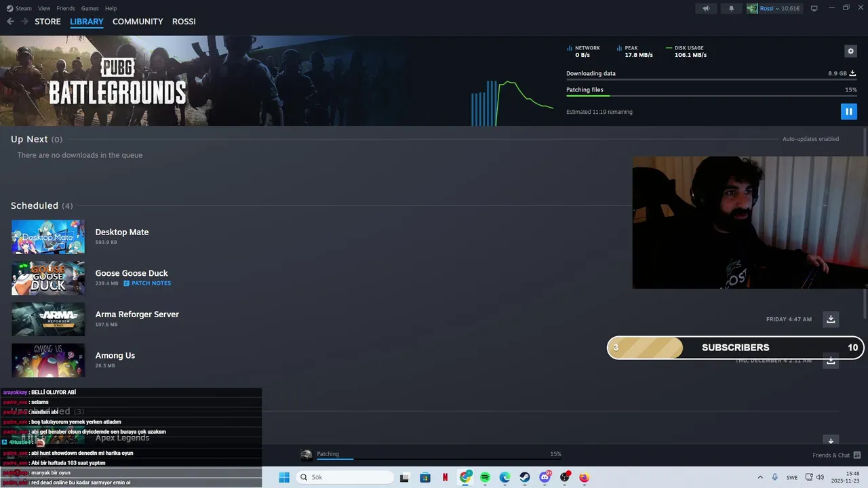Click Goose Goose Duck title
868x488 pixels.
132,273
